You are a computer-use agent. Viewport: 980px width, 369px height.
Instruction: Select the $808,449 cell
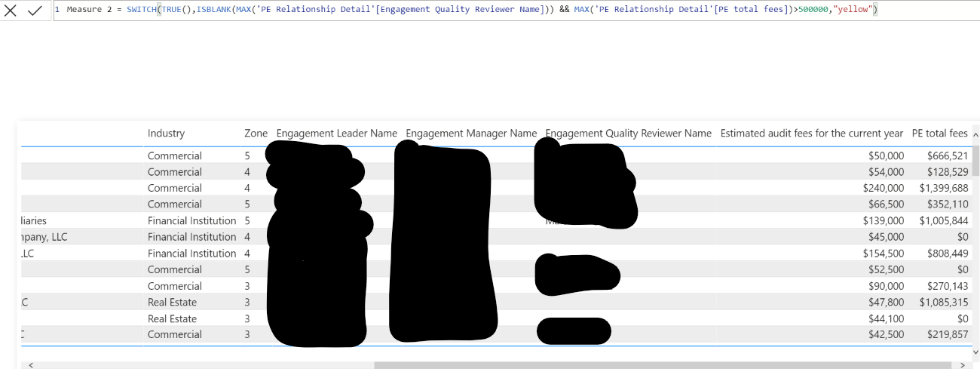coord(948,254)
